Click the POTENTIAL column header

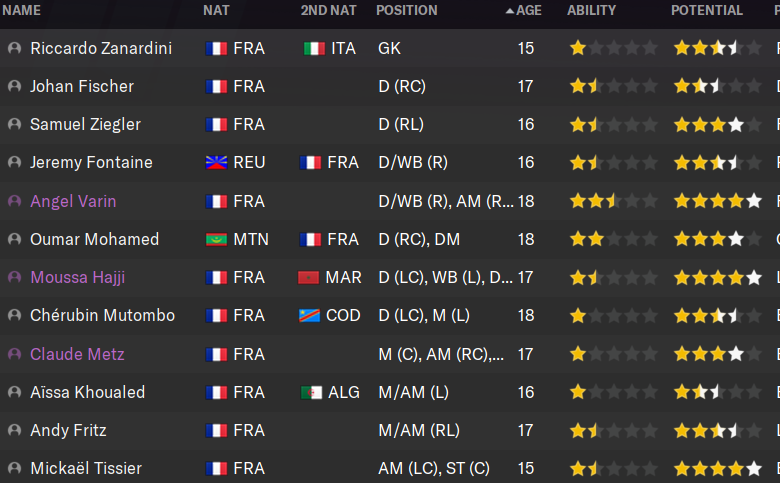707,10
